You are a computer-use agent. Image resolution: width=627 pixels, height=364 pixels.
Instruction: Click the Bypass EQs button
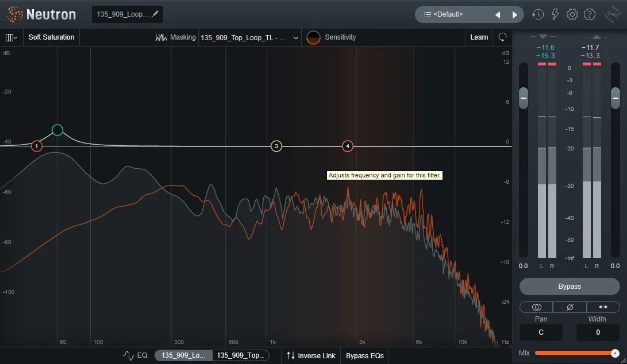(x=364, y=356)
